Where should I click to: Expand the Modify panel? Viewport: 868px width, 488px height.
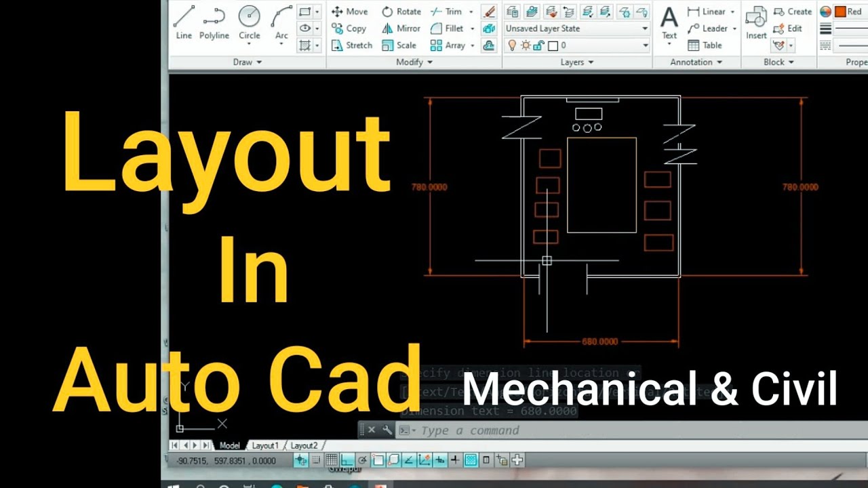[414, 62]
